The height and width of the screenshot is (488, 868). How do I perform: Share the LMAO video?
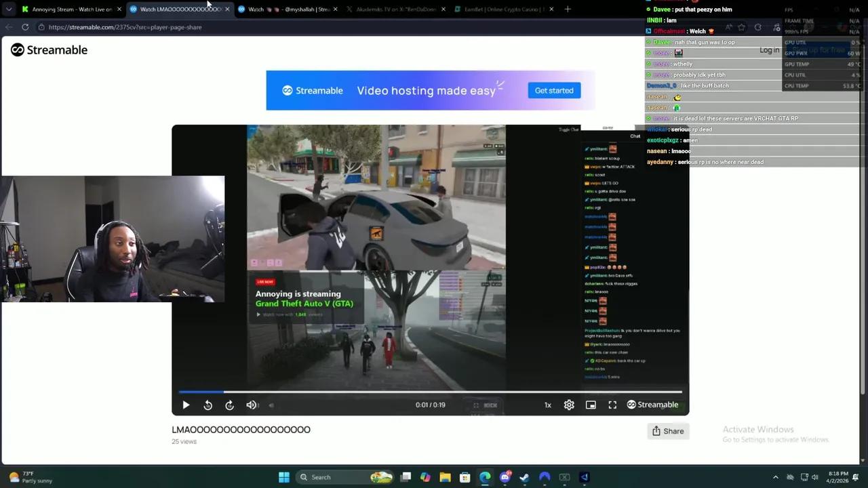pos(667,431)
